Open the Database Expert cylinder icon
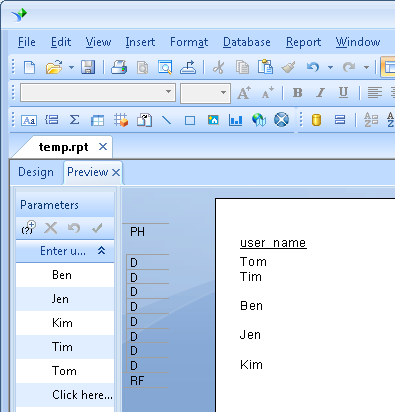 pyautogui.click(x=316, y=120)
